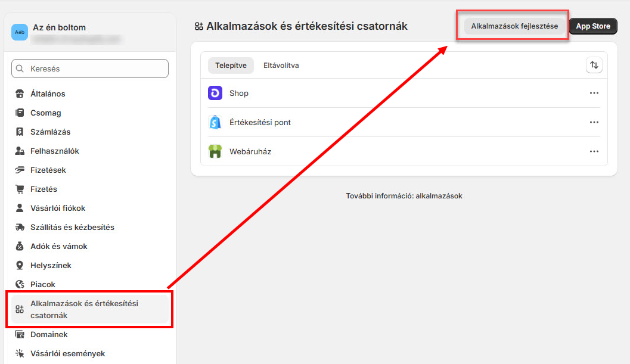630x364 pixels.
Task: Open the Értékesítési pont three-dot menu
Action: 594,122
